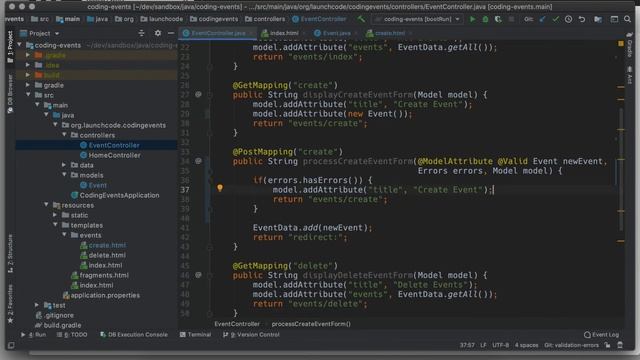Viewport: 640px width, 360px height.
Task: Click processCreateEventForm() editor breadcrumb
Action: pyautogui.click(x=311, y=324)
